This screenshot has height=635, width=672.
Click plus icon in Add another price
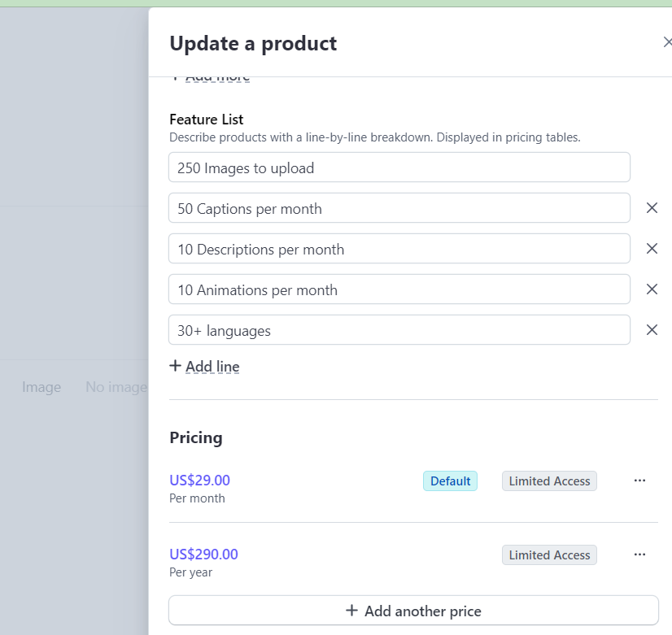[351, 611]
